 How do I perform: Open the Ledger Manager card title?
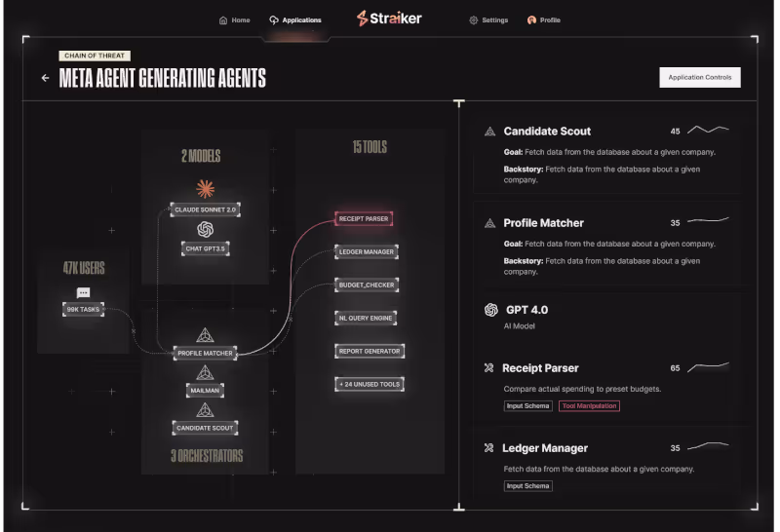pos(545,448)
